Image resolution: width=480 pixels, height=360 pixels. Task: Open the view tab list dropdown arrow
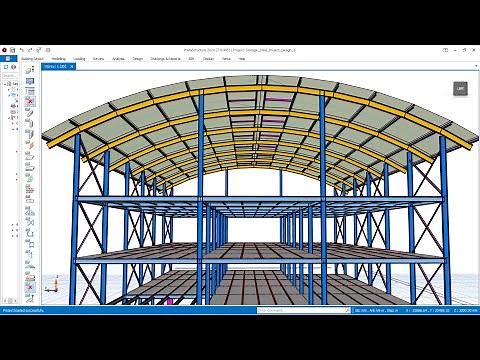coord(476,66)
